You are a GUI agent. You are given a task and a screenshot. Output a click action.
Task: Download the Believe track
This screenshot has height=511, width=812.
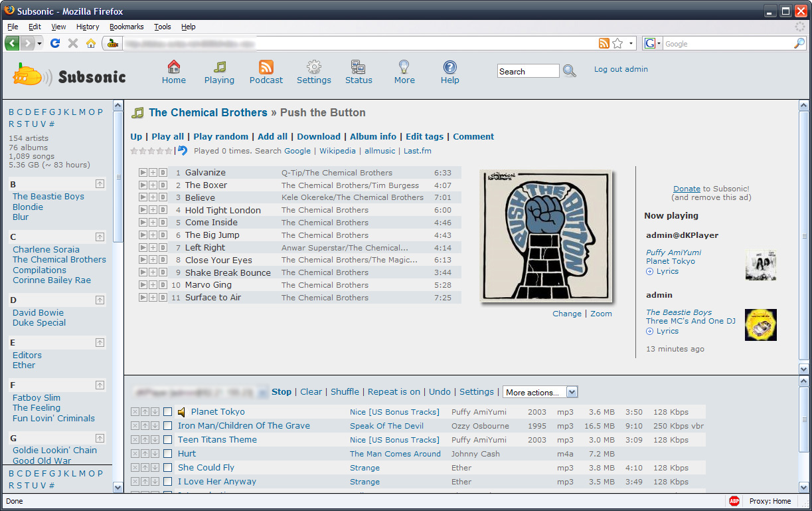[163, 198]
